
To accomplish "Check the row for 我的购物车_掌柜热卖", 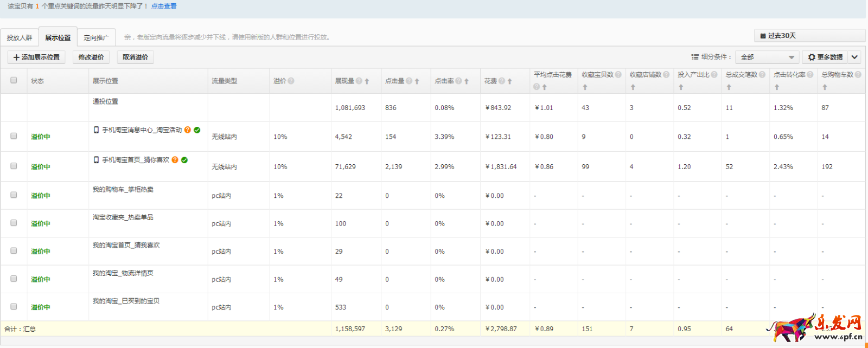I will pos(14,195).
